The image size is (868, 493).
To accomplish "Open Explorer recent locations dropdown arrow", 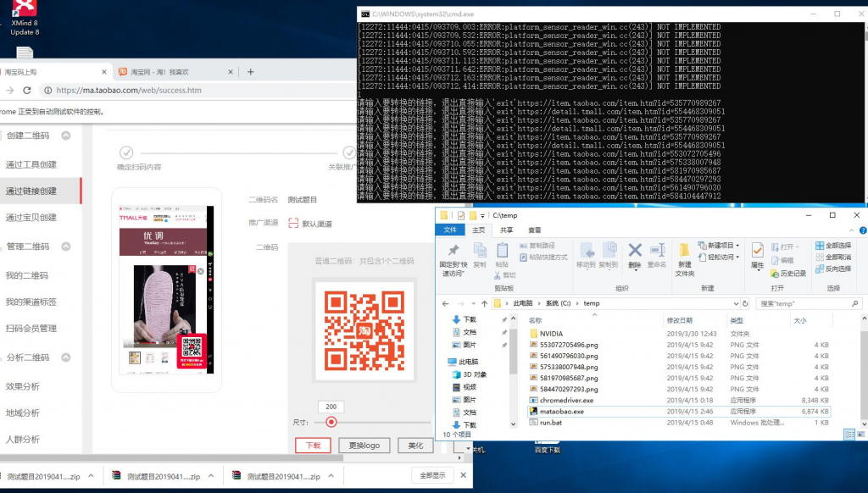I will (x=473, y=303).
